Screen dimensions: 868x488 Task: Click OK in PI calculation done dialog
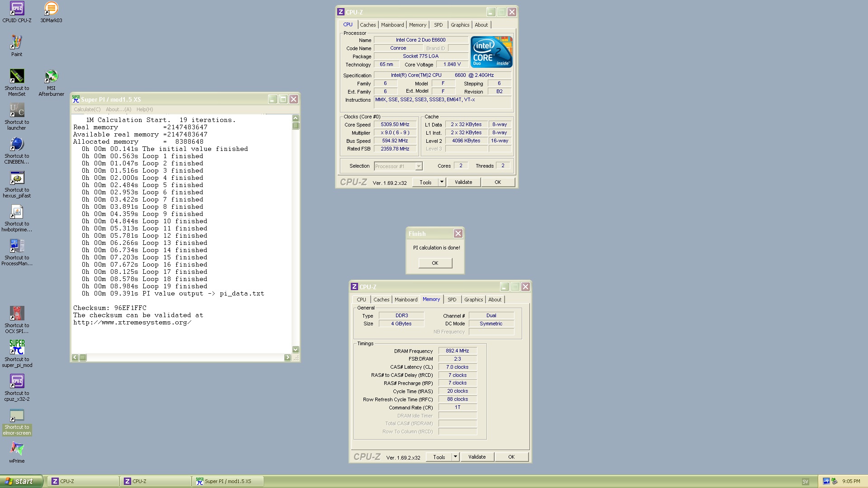point(435,263)
